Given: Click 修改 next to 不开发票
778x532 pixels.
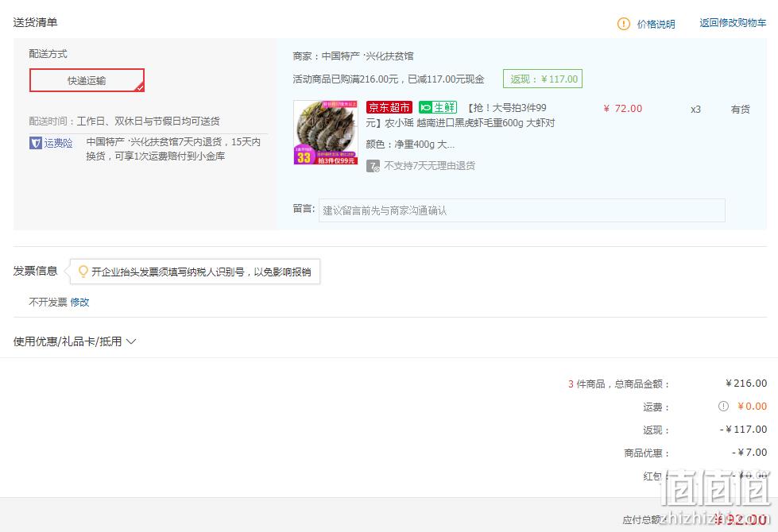Looking at the screenshot, I should pyautogui.click(x=80, y=302).
